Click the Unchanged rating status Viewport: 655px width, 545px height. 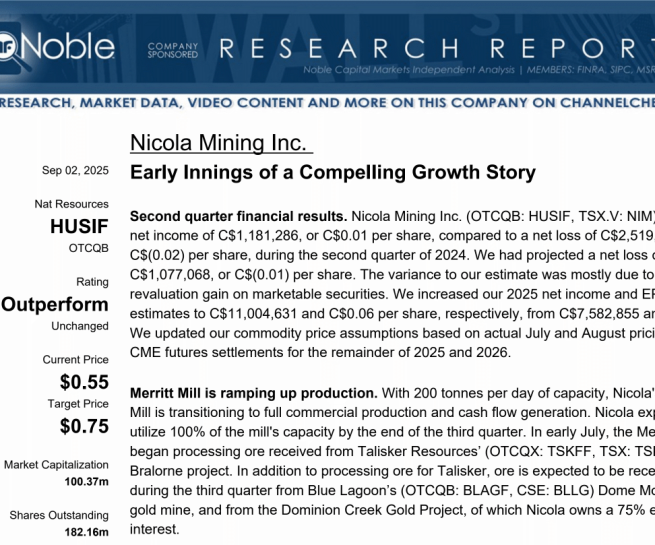coord(80,326)
